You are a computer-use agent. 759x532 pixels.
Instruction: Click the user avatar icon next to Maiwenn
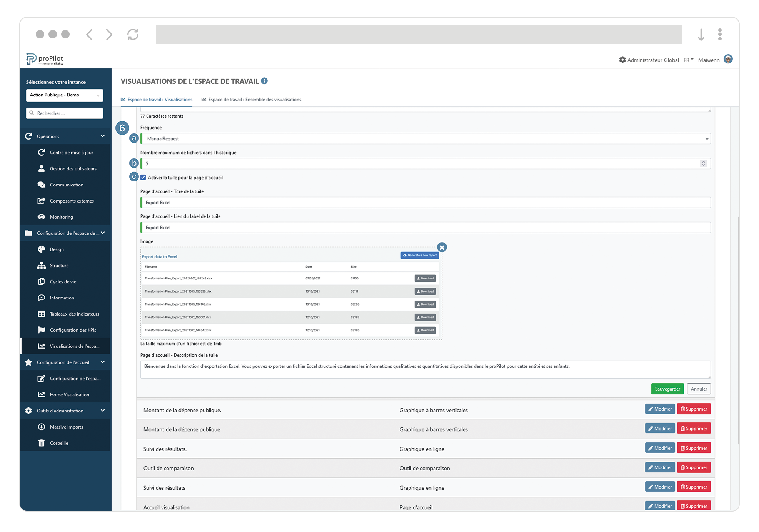click(728, 59)
